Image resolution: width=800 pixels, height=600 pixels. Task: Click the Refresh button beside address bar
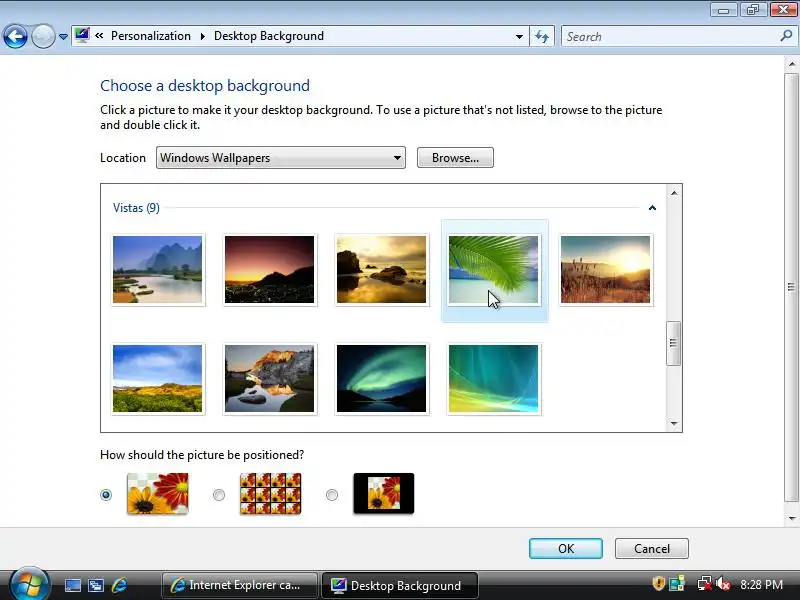coord(542,37)
